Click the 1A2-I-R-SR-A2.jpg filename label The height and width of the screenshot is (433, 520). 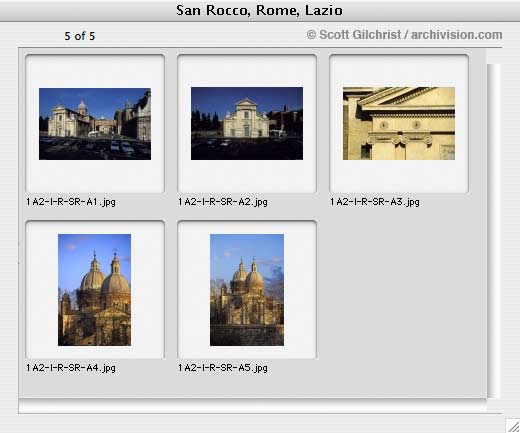(223, 202)
